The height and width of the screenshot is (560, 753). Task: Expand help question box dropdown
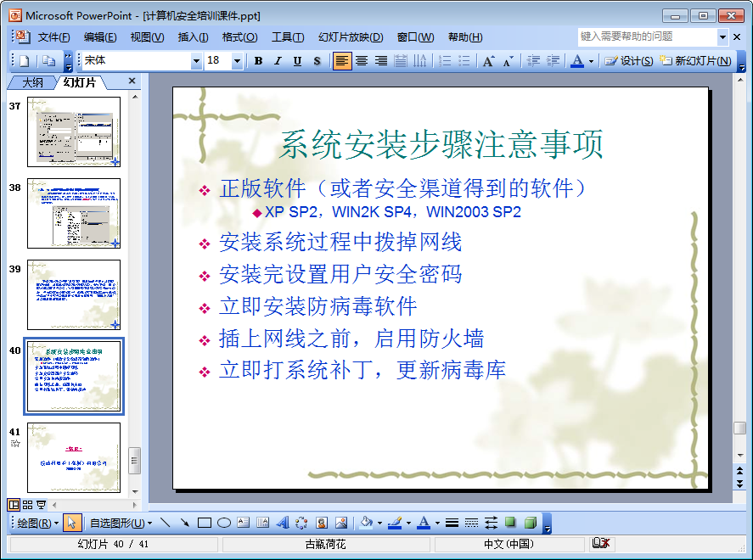tap(722, 37)
